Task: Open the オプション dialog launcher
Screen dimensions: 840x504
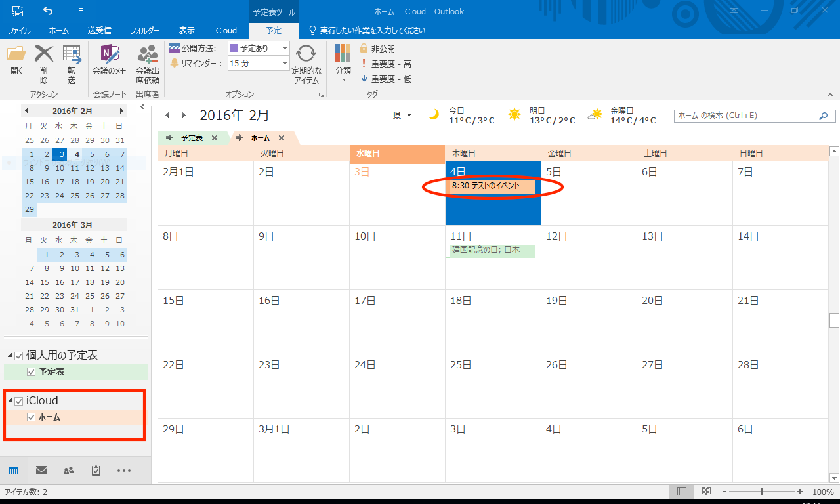Action: coord(322,95)
